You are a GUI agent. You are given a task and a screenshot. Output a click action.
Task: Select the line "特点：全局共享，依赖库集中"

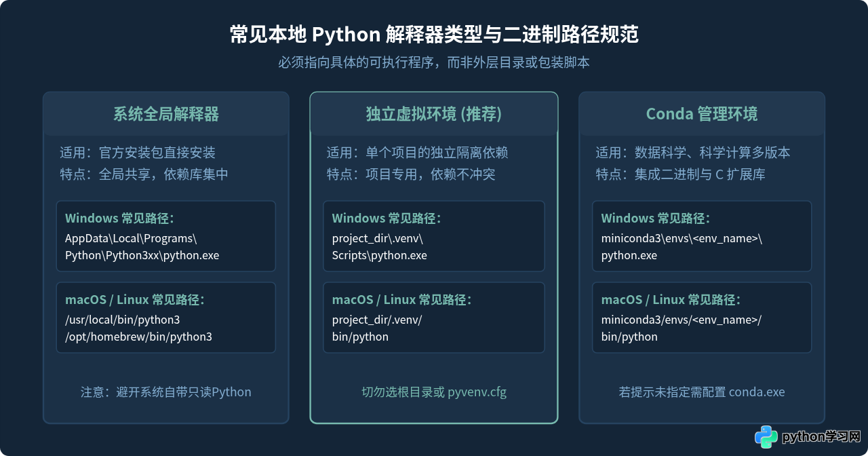coord(144,174)
